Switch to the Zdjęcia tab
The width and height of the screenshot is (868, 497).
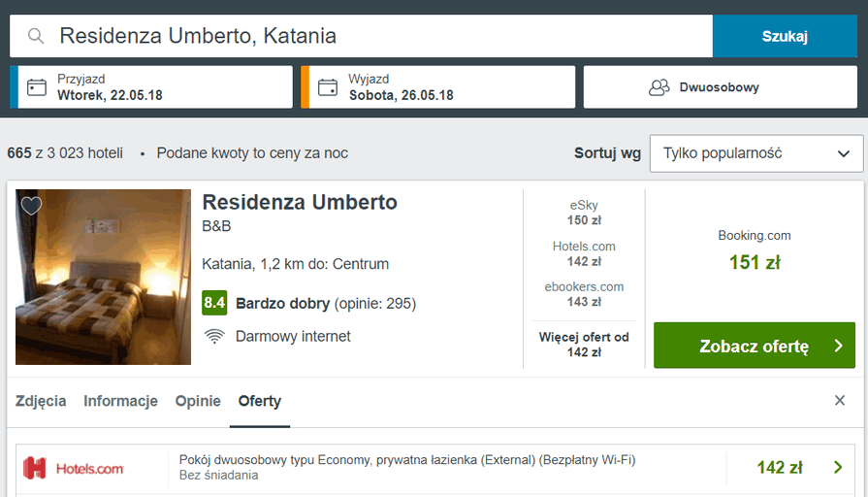[41, 401]
